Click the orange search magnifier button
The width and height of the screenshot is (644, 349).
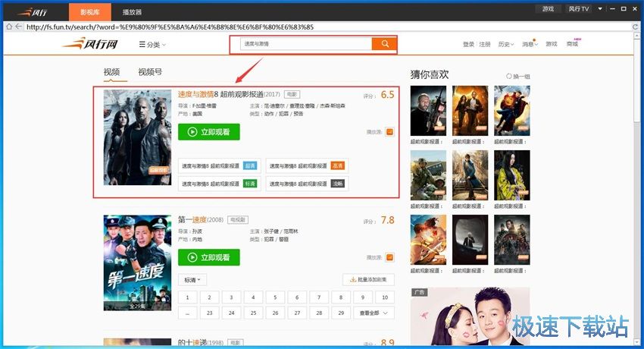(x=384, y=44)
